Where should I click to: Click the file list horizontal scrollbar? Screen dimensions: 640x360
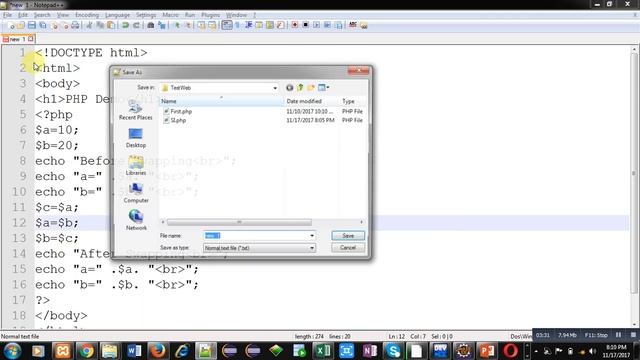(239, 222)
